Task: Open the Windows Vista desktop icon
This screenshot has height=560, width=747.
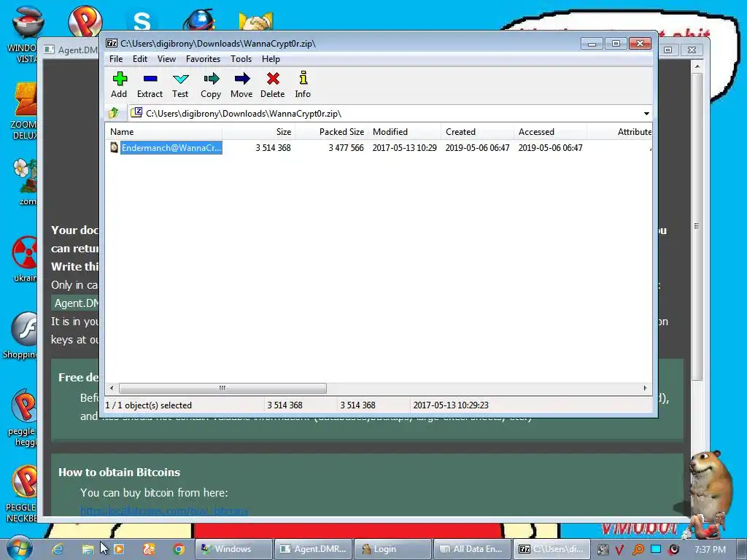Action: 24,34
